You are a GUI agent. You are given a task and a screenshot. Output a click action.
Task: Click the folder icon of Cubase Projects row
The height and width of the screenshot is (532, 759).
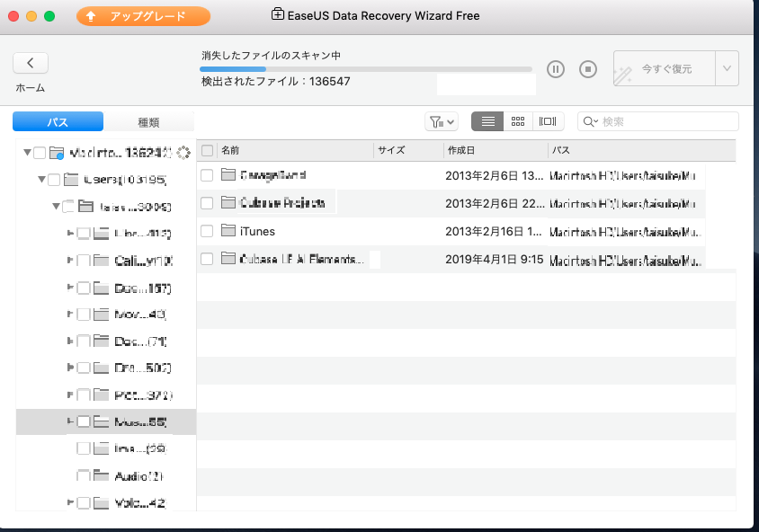(x=228, y=202)
